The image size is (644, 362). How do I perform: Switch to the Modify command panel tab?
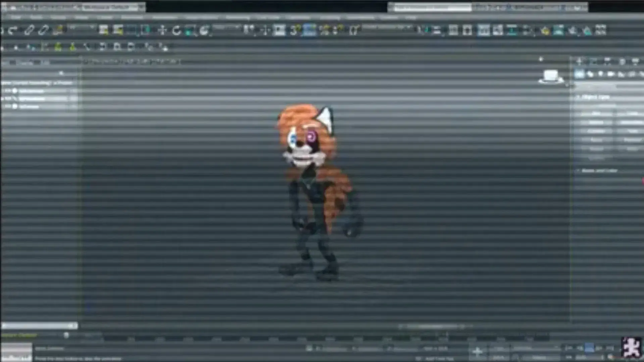pos(594,62)
